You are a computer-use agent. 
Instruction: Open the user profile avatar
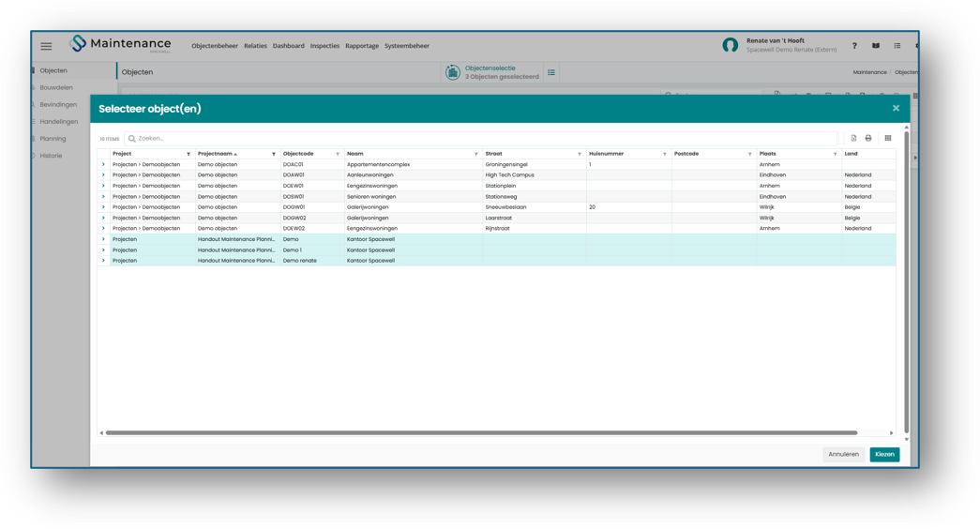click(x=730, y=45)
